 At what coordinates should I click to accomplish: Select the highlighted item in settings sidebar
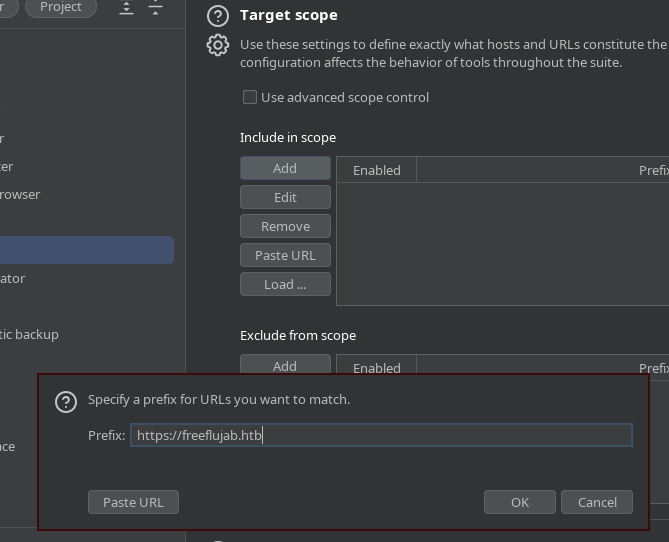coord(86,250)
